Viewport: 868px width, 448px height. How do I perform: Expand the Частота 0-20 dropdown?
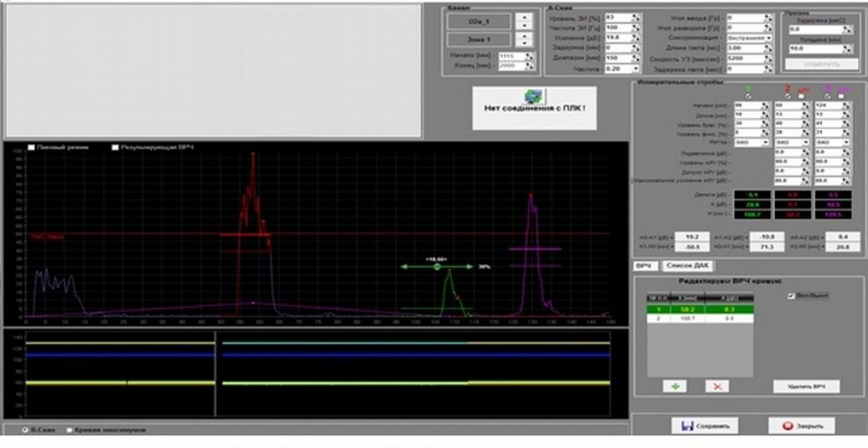(x=622, y=68)
